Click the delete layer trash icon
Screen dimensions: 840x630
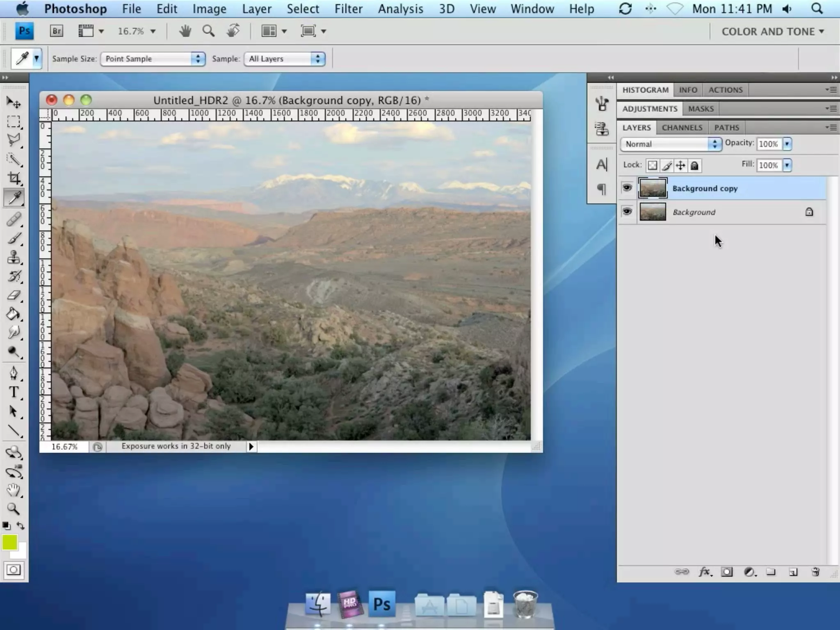(815, 572)
